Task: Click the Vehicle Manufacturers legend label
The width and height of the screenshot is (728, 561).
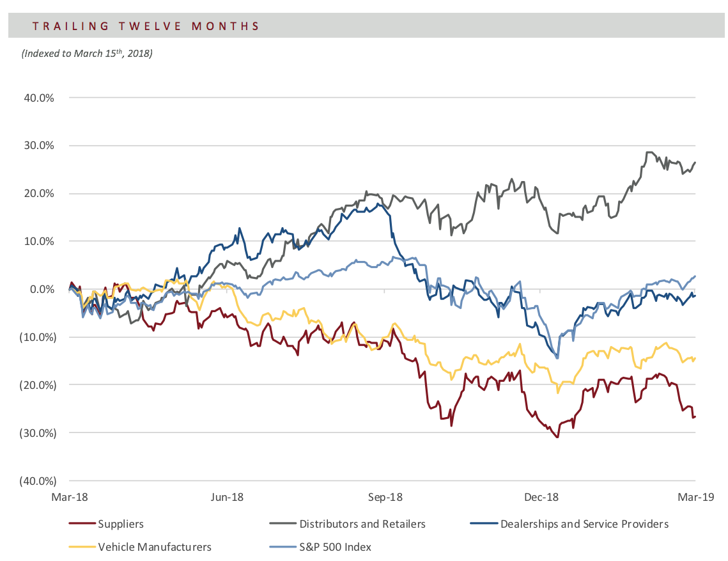Action: click(x=155, y=547)
